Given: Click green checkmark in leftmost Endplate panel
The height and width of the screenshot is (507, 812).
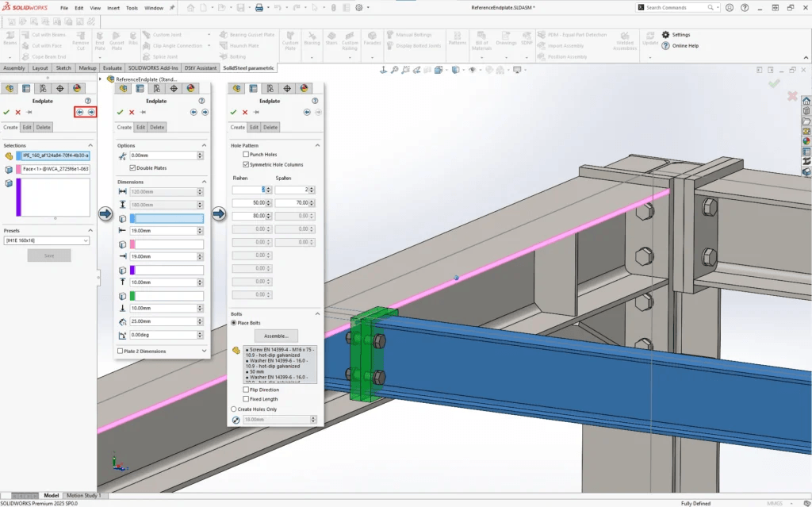Looking at the screenshot, I should 6,113.
